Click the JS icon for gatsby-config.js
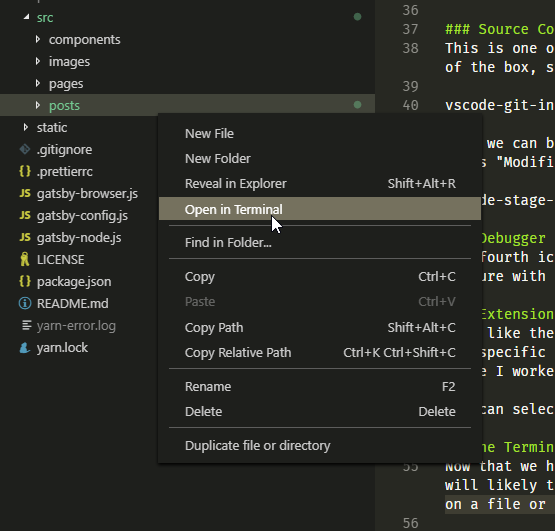The height and width of the screenshot is (531, 555). coord(25,215)
